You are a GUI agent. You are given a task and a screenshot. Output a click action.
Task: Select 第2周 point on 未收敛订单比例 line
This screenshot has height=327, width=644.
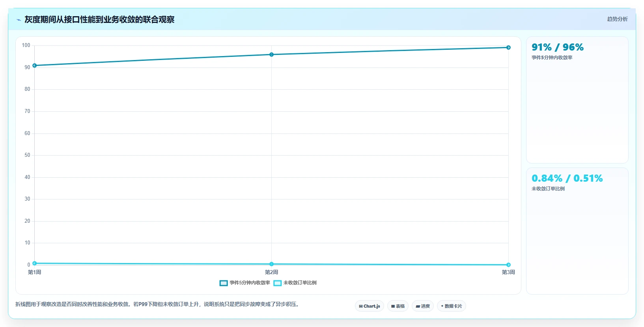(271, 264)
